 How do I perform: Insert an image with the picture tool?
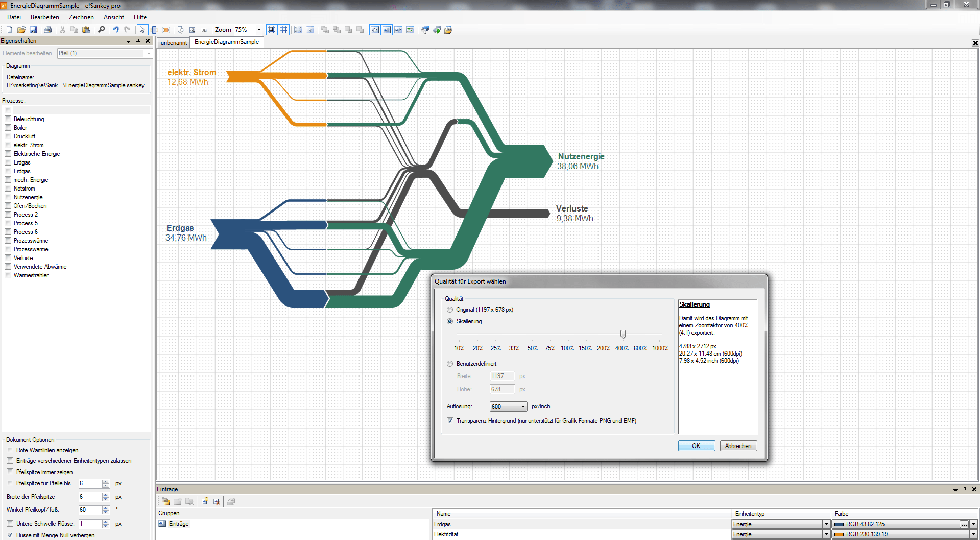[193, 30]
